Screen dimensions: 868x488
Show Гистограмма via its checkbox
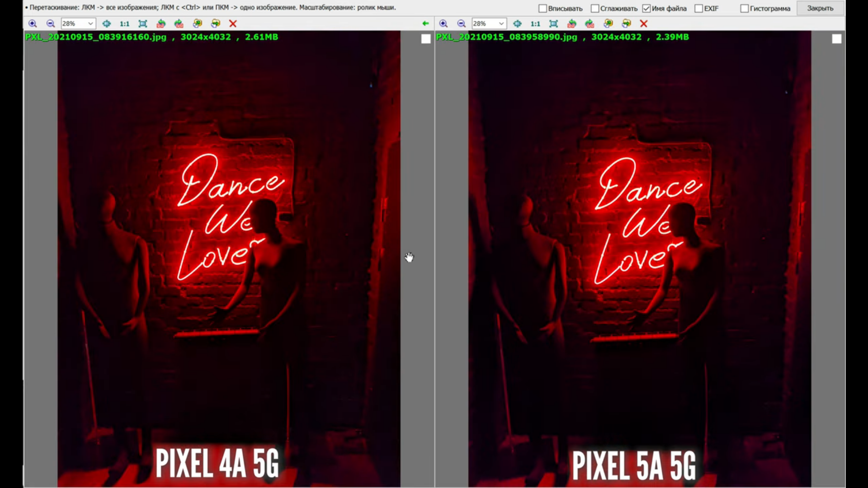click(744, 9)
